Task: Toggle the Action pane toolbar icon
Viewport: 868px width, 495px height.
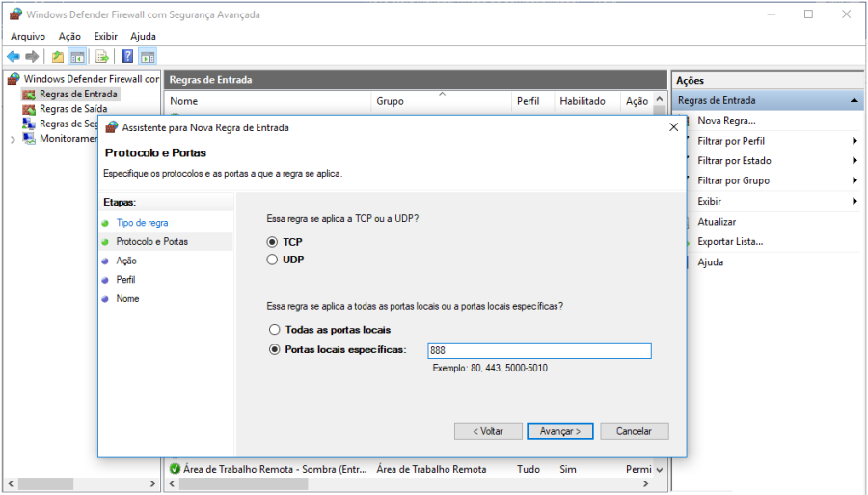Action: pos(148,57)
